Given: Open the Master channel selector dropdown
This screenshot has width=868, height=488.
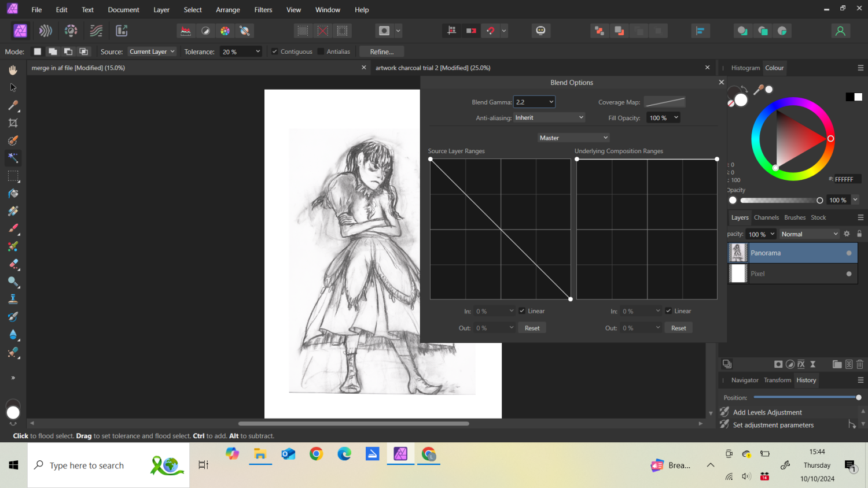Looking at the screenshot, I should click(573, 138).
